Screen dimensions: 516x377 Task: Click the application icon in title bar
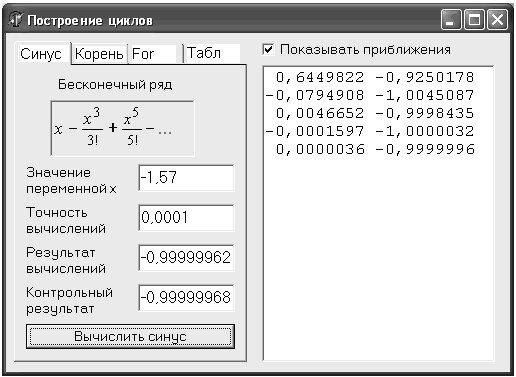click(x=15, y=20)
